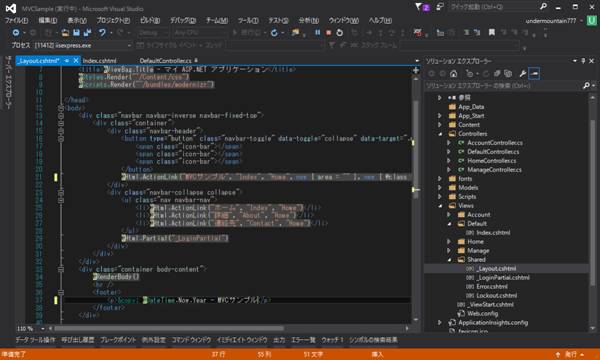This screenshot has height=360, width=600.
Task: Restart debugging with the circular arrow icon
Action: [339, 33]
